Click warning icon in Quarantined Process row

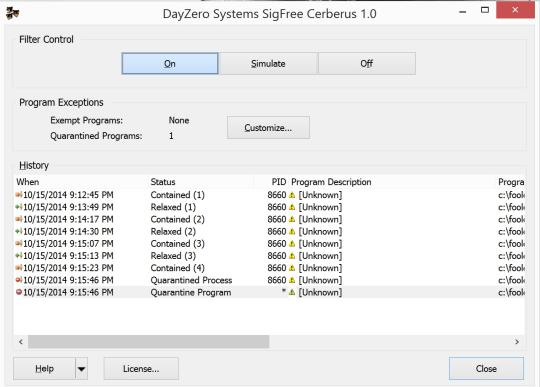(292, 280)
